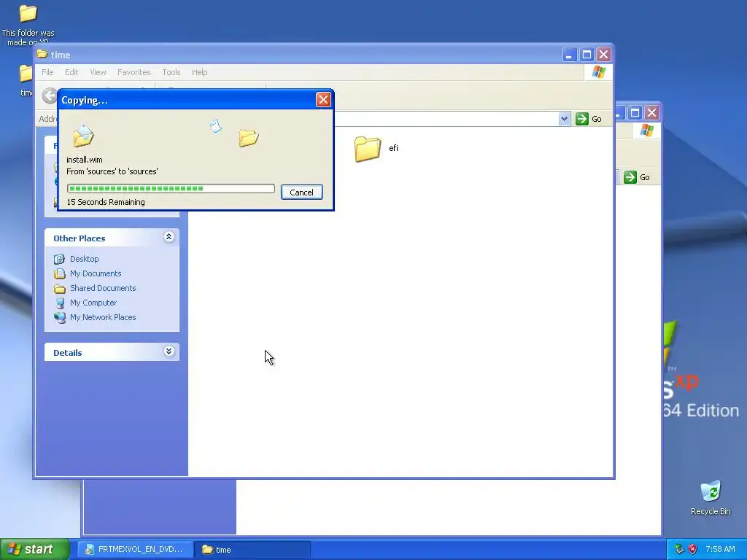Click the install.wim filename text
This screenshot has width=747, height=560.
(85, 160)
